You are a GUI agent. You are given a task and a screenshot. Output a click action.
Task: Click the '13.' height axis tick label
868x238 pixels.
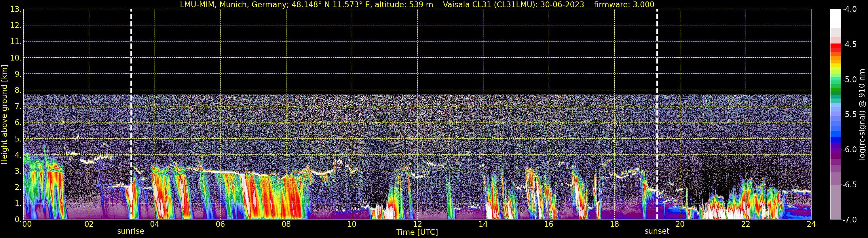[16, 9]
